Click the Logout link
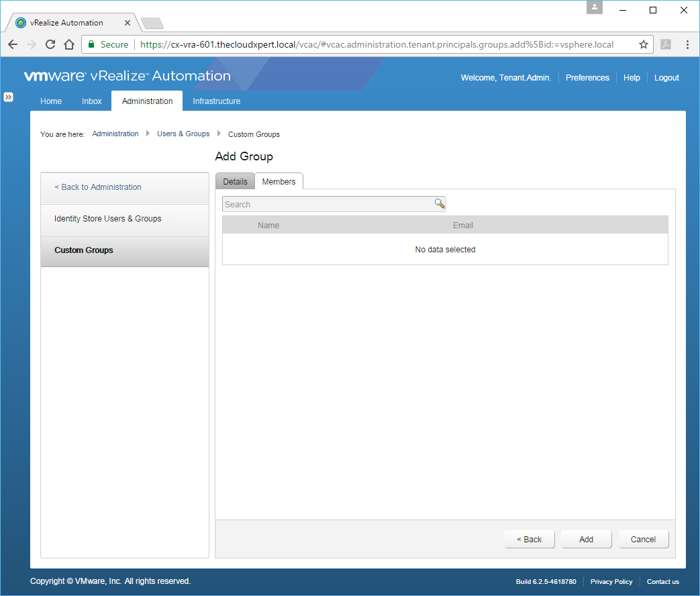 [x=666, y=78]
